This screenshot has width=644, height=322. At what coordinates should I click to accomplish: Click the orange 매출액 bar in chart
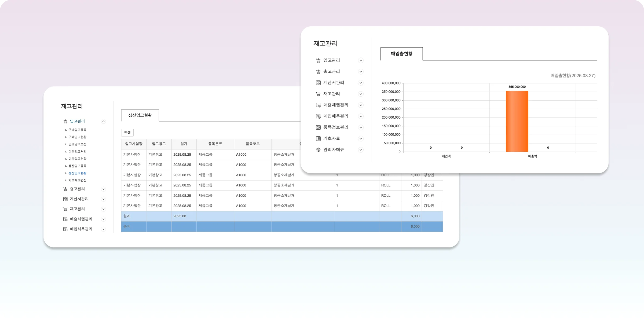click(517, 121)
